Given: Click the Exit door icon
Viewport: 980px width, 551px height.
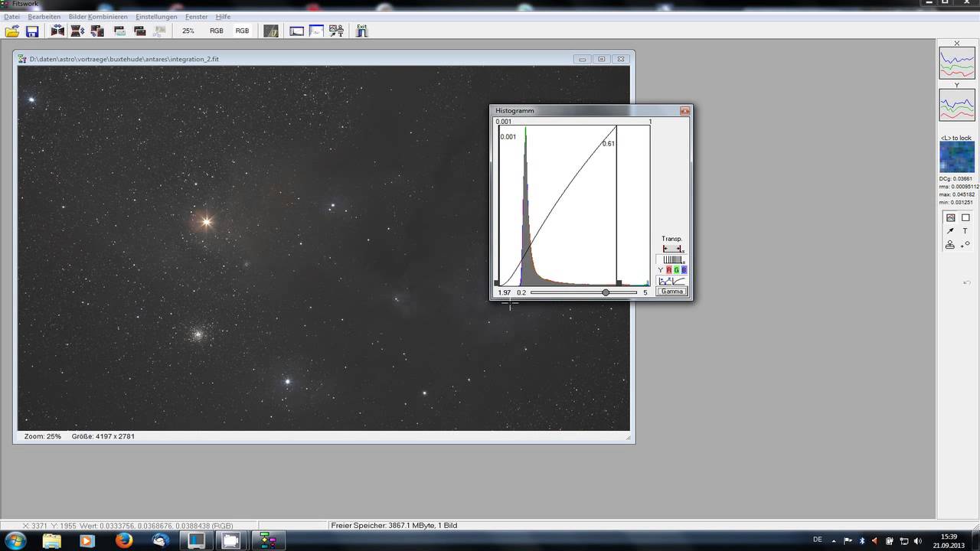Looking at the screenshot, I should (362, 31).
